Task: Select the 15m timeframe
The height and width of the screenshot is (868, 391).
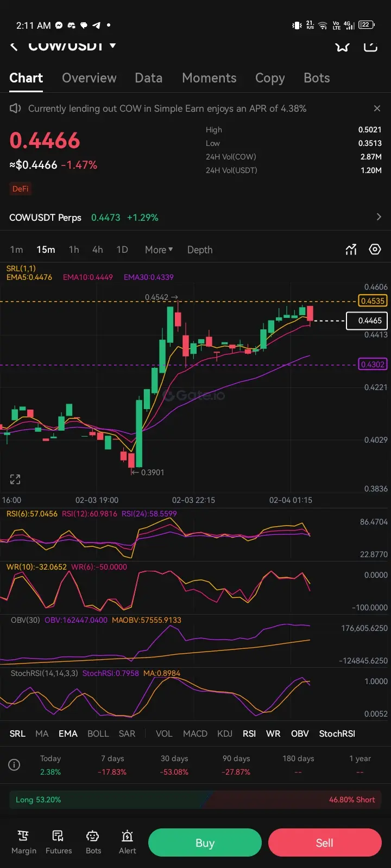Action: (x=46, y=250)
